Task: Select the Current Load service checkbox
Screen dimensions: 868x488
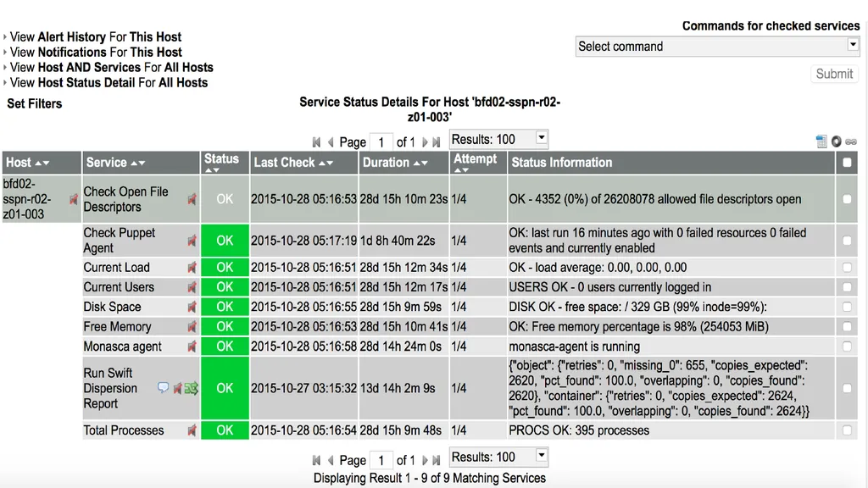Action: pyautogui.click(x=847, y=267)
